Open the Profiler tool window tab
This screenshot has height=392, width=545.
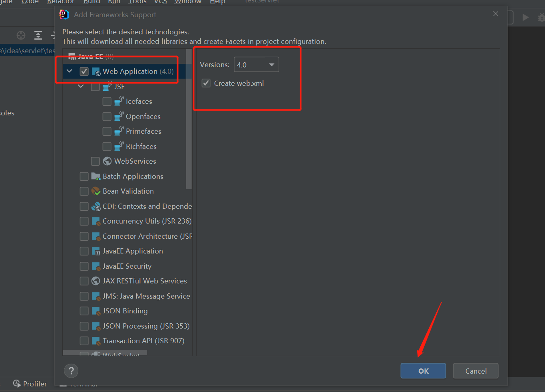(x=30, y=384)
